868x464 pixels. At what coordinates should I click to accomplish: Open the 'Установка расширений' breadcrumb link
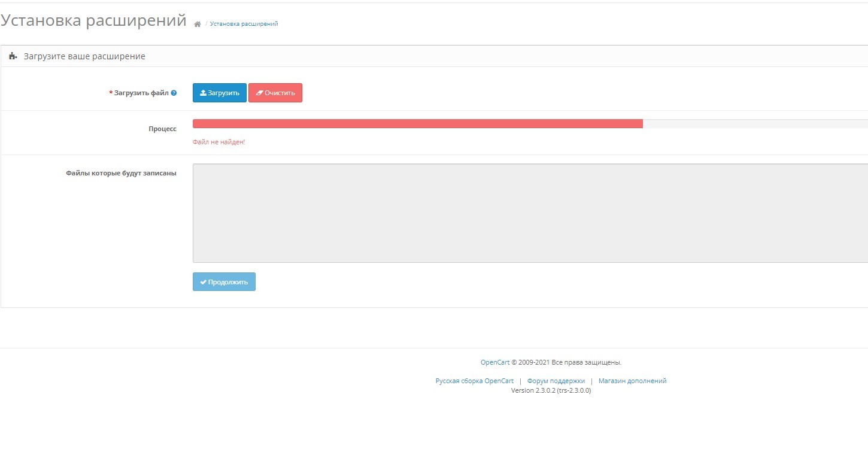point(244,24)
